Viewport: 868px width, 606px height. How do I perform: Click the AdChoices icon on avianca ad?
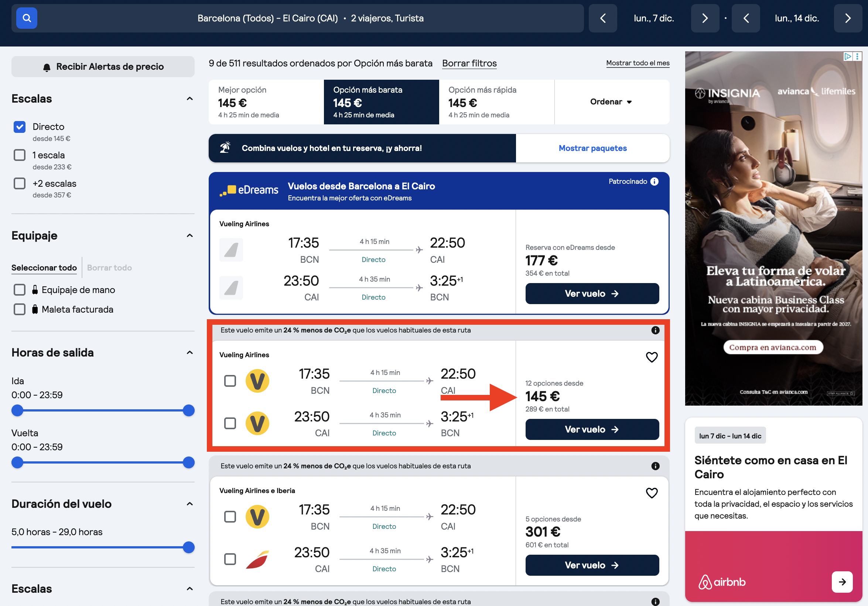tap(848, 56)
